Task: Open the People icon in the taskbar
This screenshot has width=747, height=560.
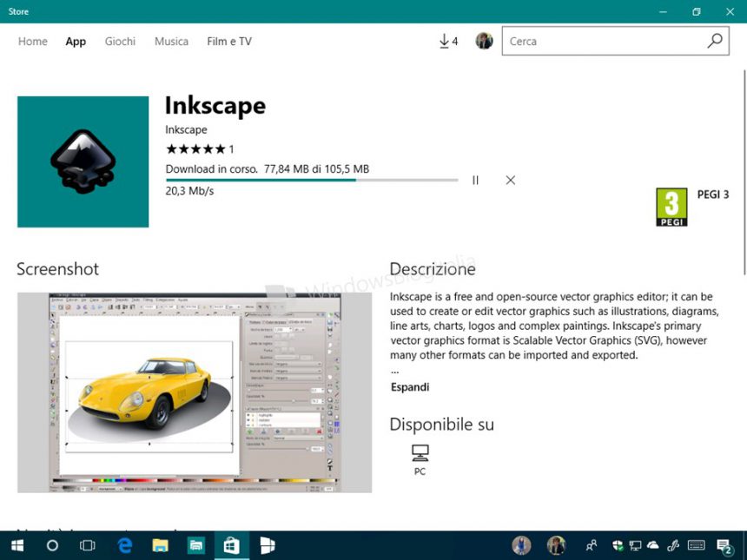Action: (592, 546)
